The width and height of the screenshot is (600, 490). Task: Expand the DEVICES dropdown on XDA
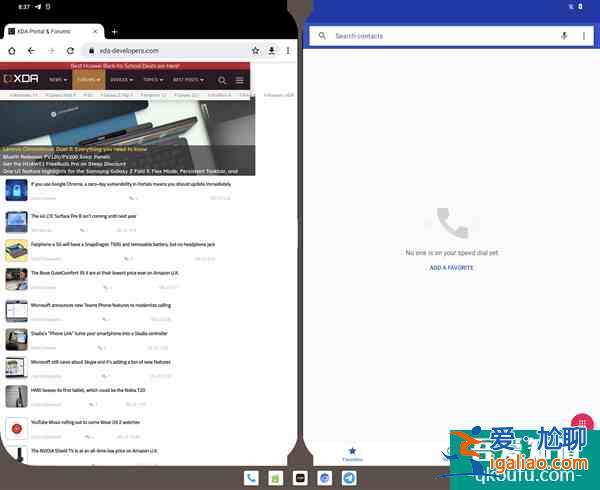pyautogui.click(x=122, y=80)
